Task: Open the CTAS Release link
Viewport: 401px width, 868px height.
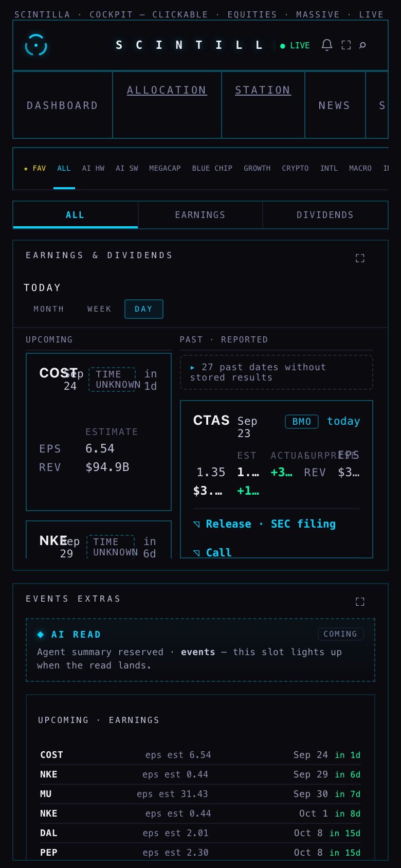Action: coord(228,524)
